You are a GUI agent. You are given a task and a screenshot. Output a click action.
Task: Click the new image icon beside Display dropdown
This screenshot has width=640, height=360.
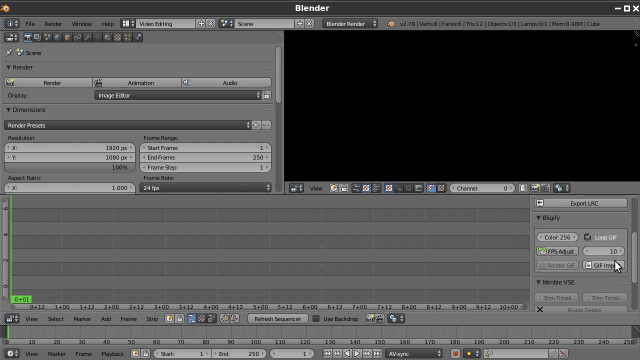[x=267, y=96]
